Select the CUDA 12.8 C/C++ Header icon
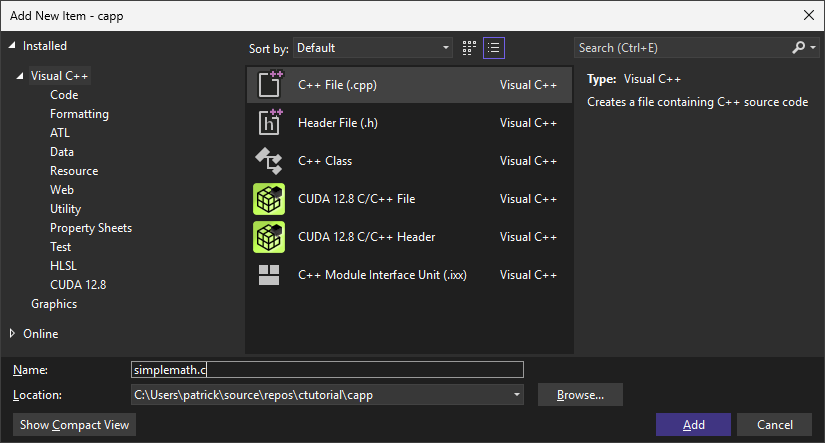Image resolution: width=825 pixels, height=443 pixels. click(x=269, y=237)
